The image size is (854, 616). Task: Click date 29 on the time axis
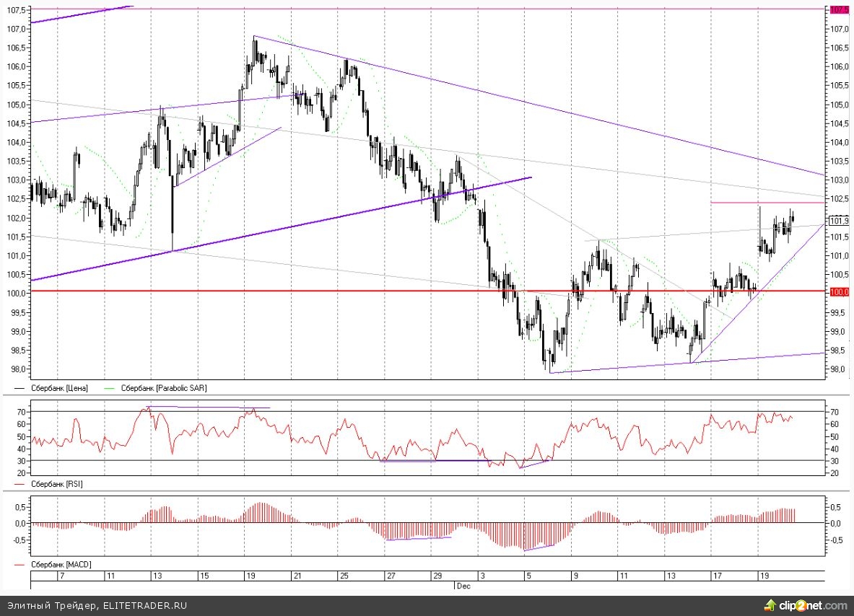437,576
